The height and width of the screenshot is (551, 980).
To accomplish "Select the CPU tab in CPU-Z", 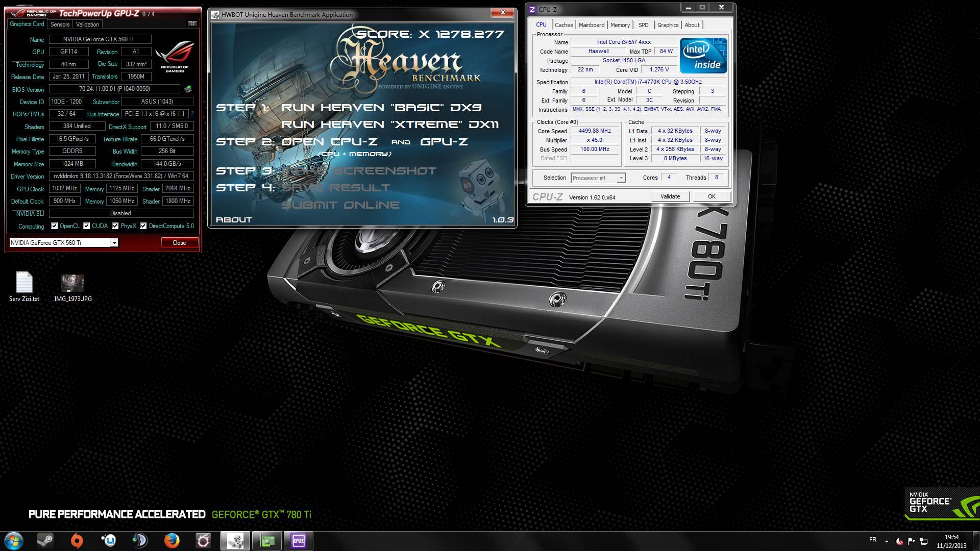I will coord(541,24).
